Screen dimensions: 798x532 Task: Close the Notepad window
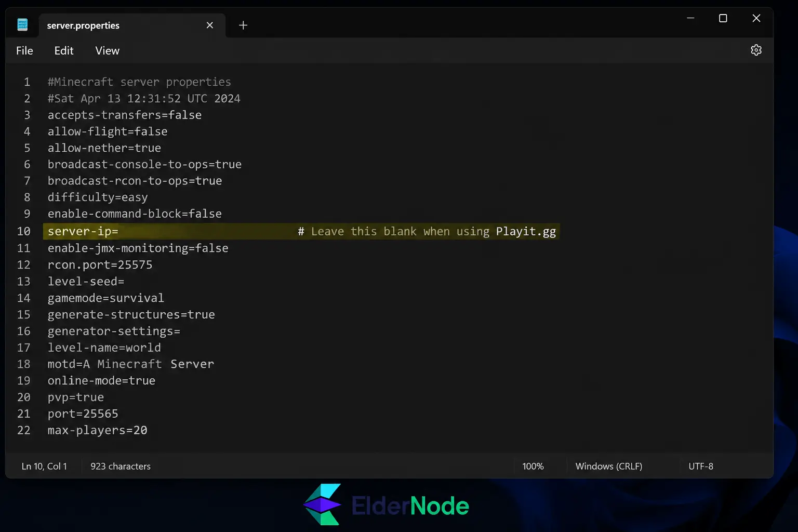coord(756,18)
